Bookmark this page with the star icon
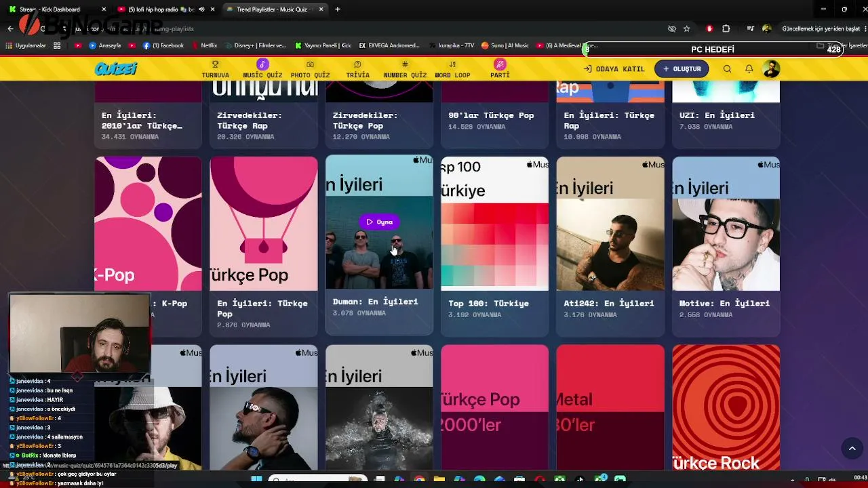The height and width of the screenshot is (488, 868). click(686, 28)
